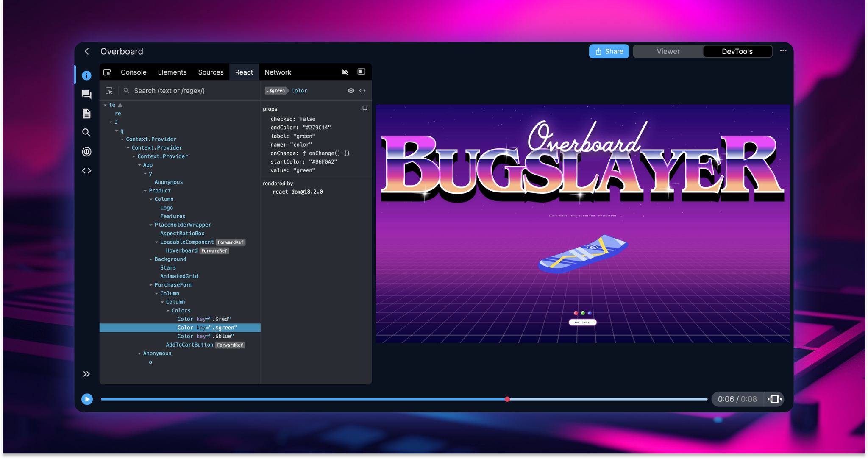Select the Hoverboard component row

tap(180, 251)
